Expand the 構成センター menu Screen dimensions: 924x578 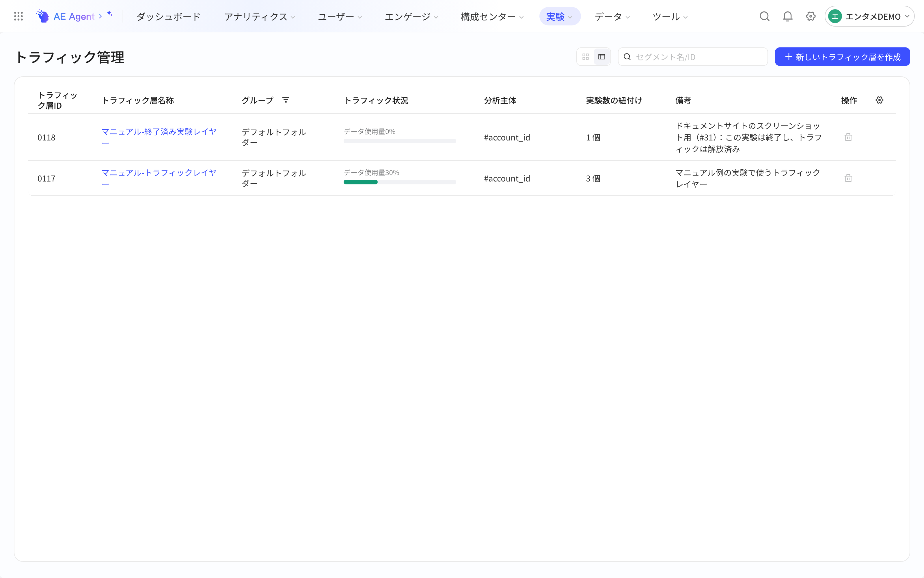click(x=492, y=17)
